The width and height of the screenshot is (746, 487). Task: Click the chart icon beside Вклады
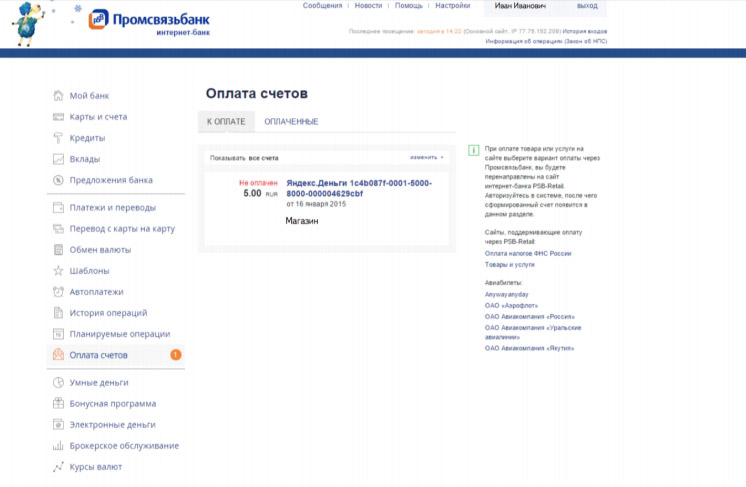[x=58, y=159]
